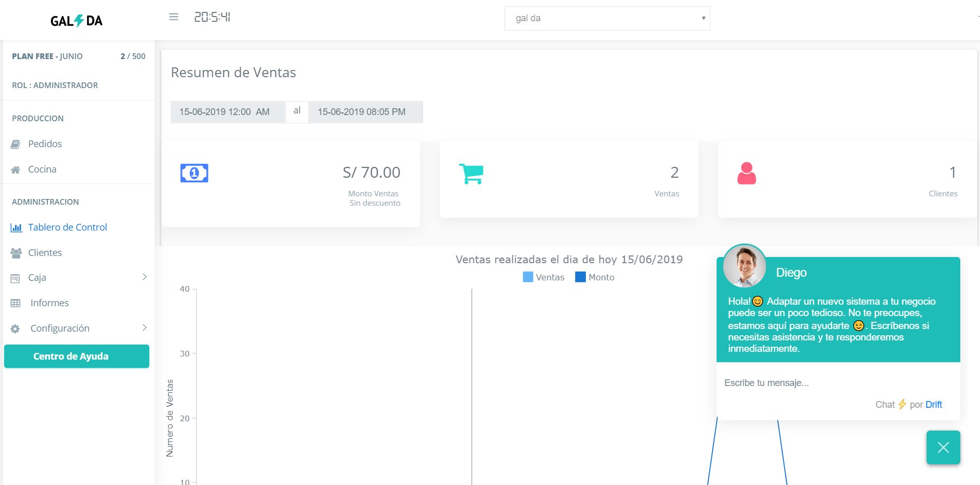Viewport: 980px width, 485px height.
Task: Expand the Caja submenu chevron
Action: (145, 277)
